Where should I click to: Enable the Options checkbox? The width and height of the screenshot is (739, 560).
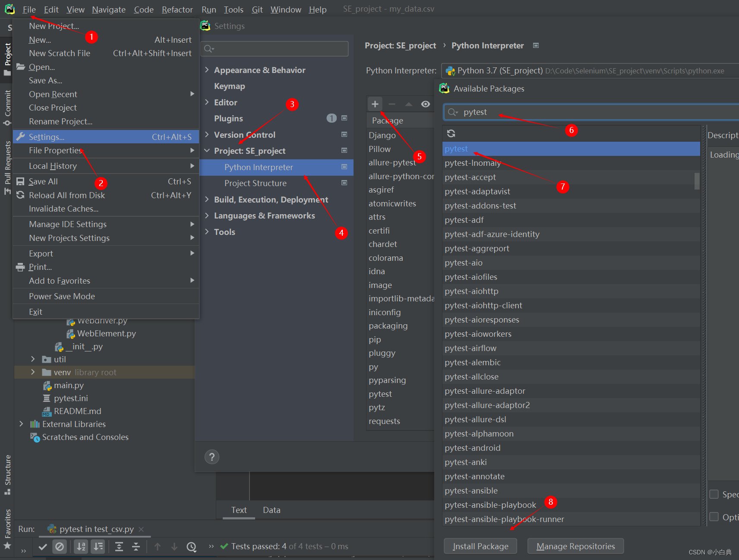tap(714, 517)
